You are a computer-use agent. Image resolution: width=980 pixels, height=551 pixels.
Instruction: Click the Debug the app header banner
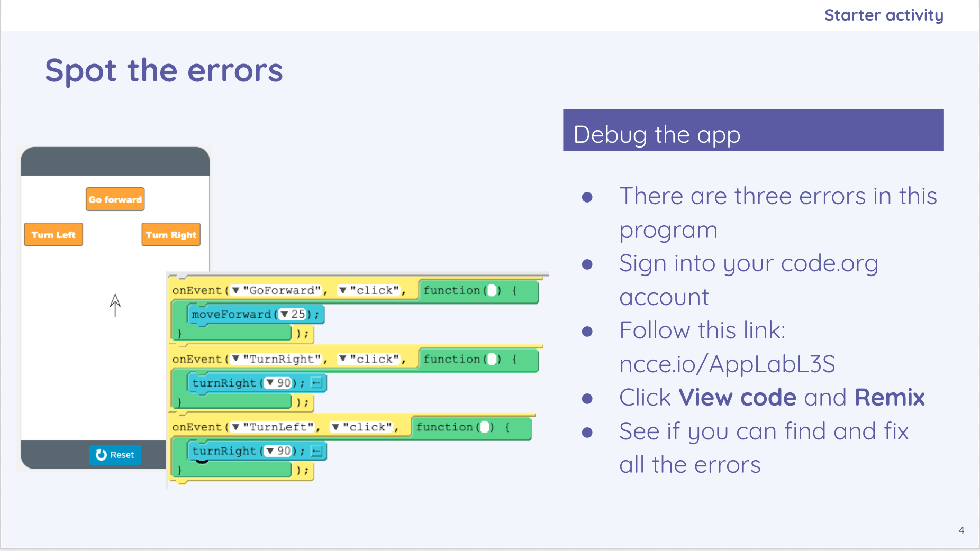(753, 130)
